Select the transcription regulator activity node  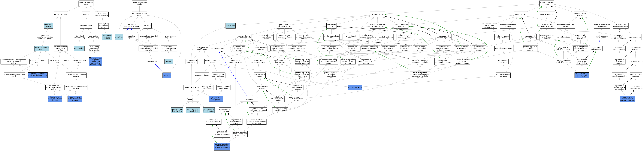102,15
